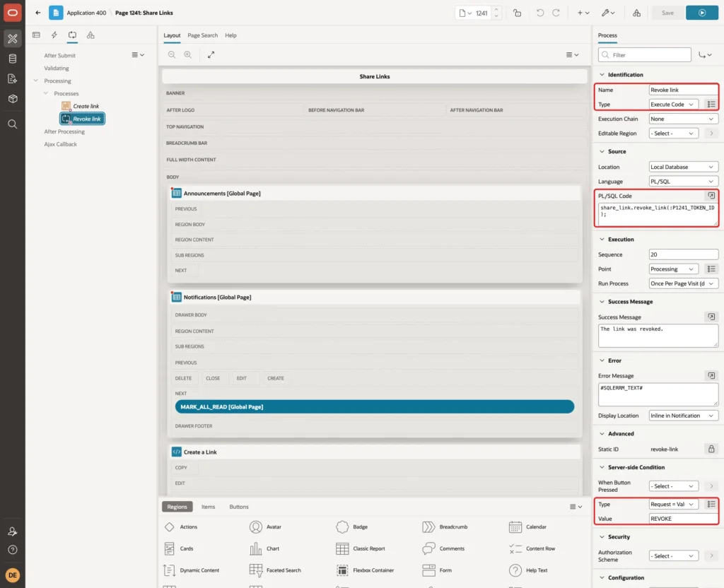Click the Sequence field with 20
Viewport: 724px width, 588px height.
(684, 254)
